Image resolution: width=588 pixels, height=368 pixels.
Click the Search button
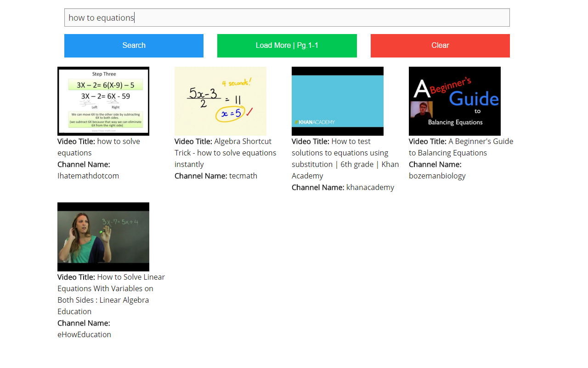[x=134, y=46]
